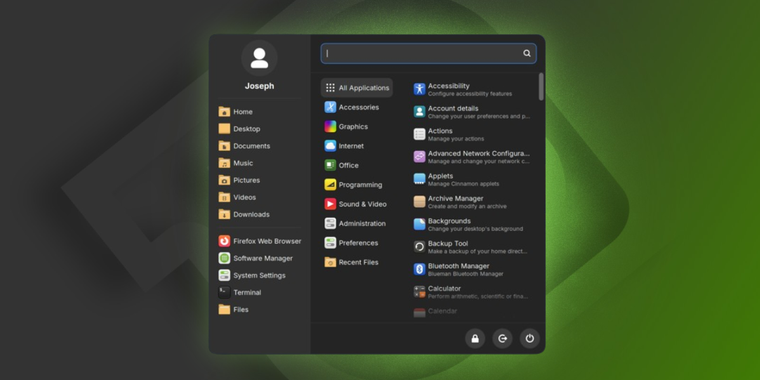Select the Graphics category
The width and height of the screenshot is (760, 380).
point(346,127)
